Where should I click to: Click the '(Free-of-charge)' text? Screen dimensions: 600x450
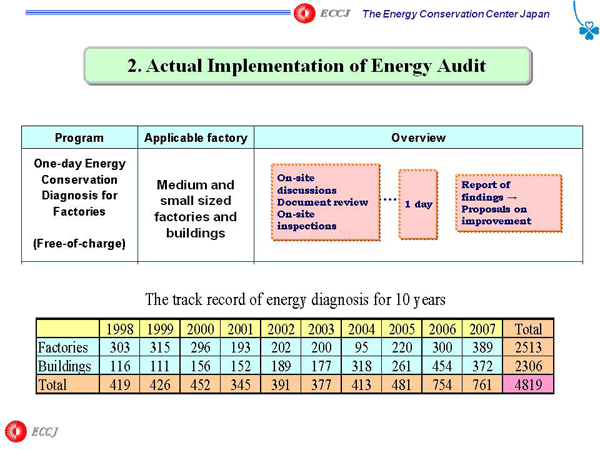(x=79, y=243)
